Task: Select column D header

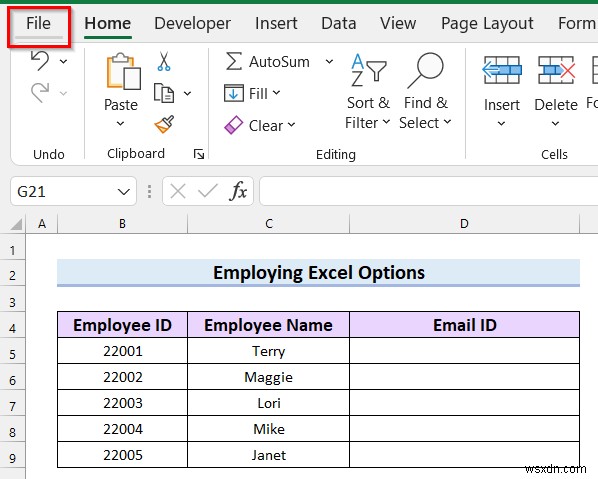Action: click(x=464, y=224)
